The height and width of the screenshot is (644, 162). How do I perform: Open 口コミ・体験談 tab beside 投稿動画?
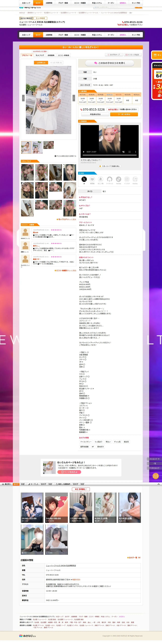(x=63, y=55)
